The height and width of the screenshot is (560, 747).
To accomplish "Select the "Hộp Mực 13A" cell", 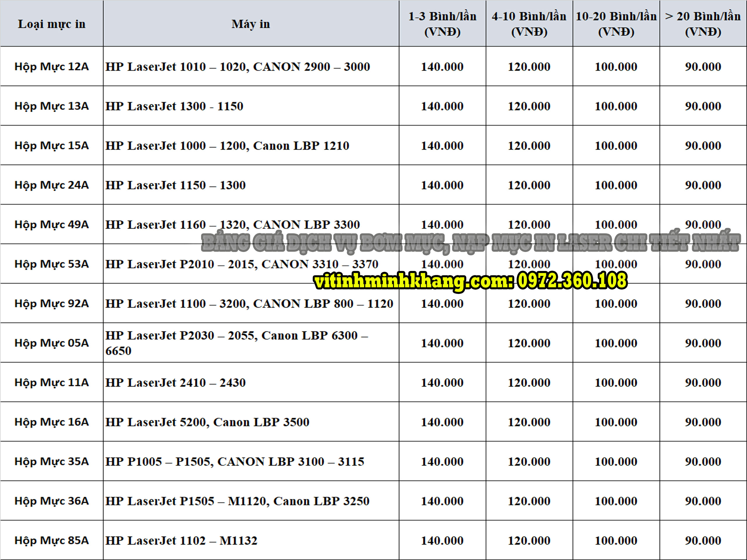I will tap(52, 106).
